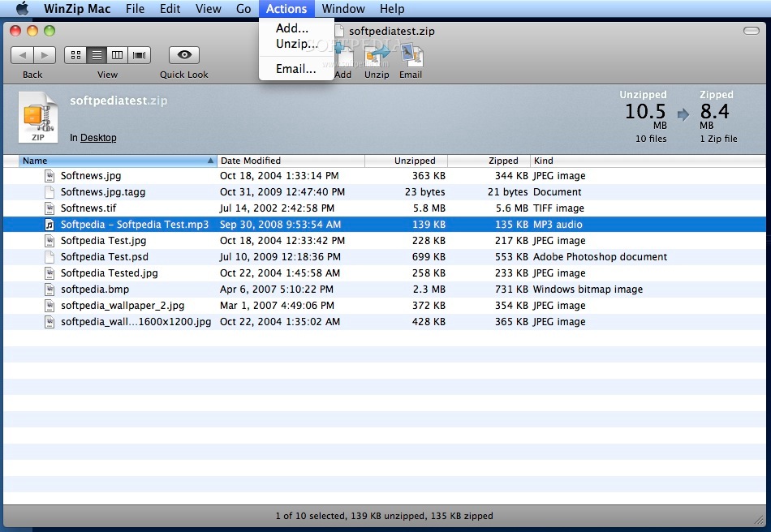Image resolution: width=771 pixels, height=532 pixels.
Task: Click the Email toolbar icon
Action: coord(411,58)
